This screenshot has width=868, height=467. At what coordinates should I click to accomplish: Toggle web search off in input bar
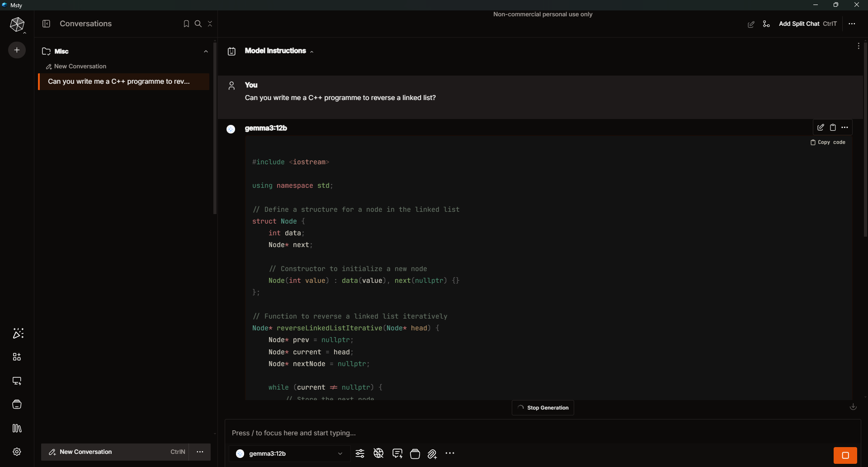point(378,454)
